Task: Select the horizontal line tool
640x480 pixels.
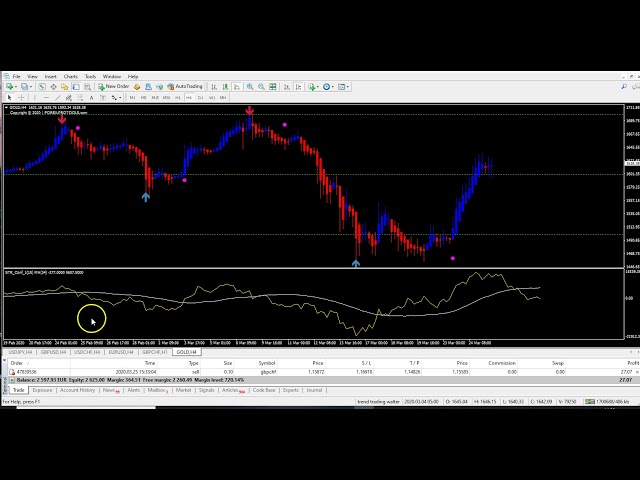Action: coord(46,98)
